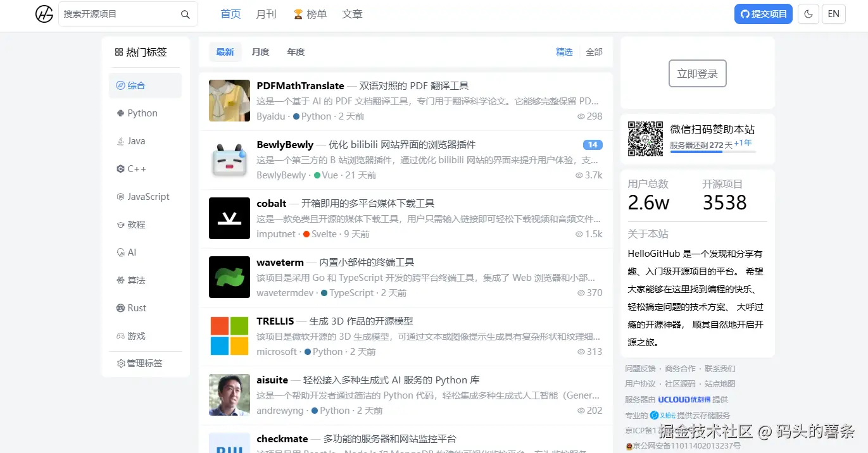Open the PDFMathTranslate project title
Screen dimensions: 868x453
pyautogui.click(x=300, y=86)
